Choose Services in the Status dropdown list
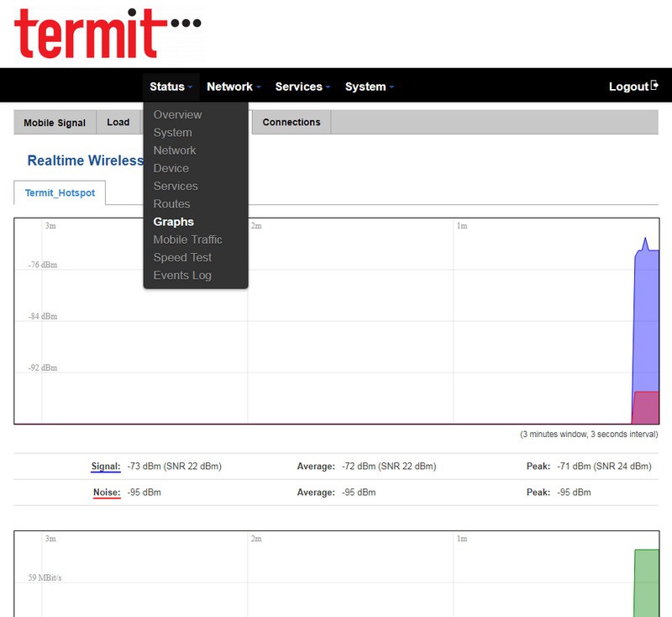 176,186
